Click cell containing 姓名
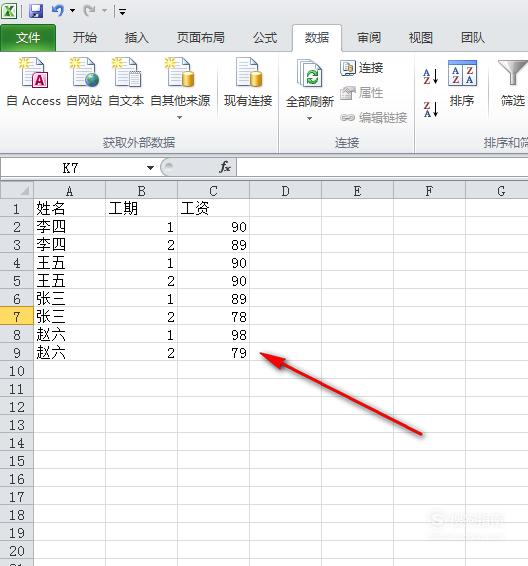The height and width of the screenshot is (566, 528). click(x=69, y=208)
